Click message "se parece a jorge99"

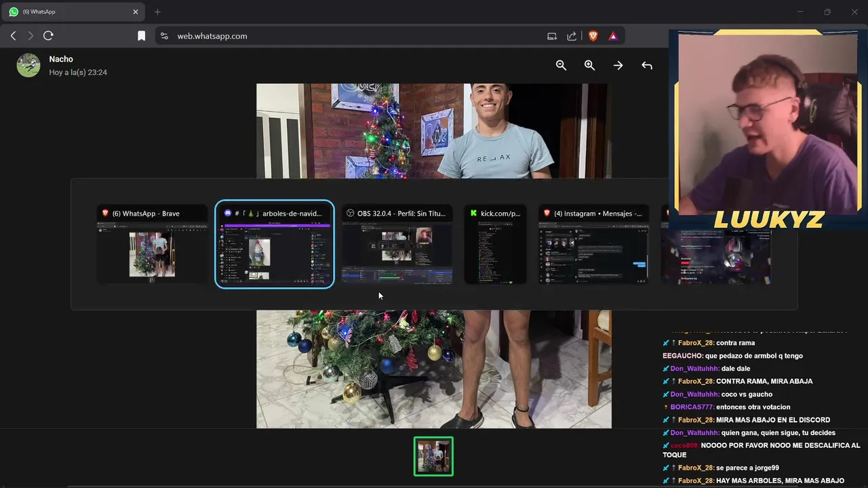[x=747, y=468]
